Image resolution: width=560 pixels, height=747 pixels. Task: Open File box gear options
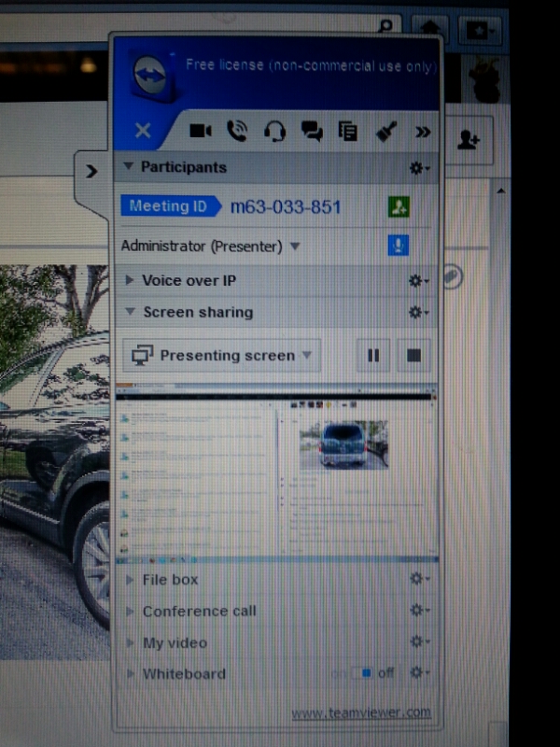pyautogui.click(x=419, y=579)
